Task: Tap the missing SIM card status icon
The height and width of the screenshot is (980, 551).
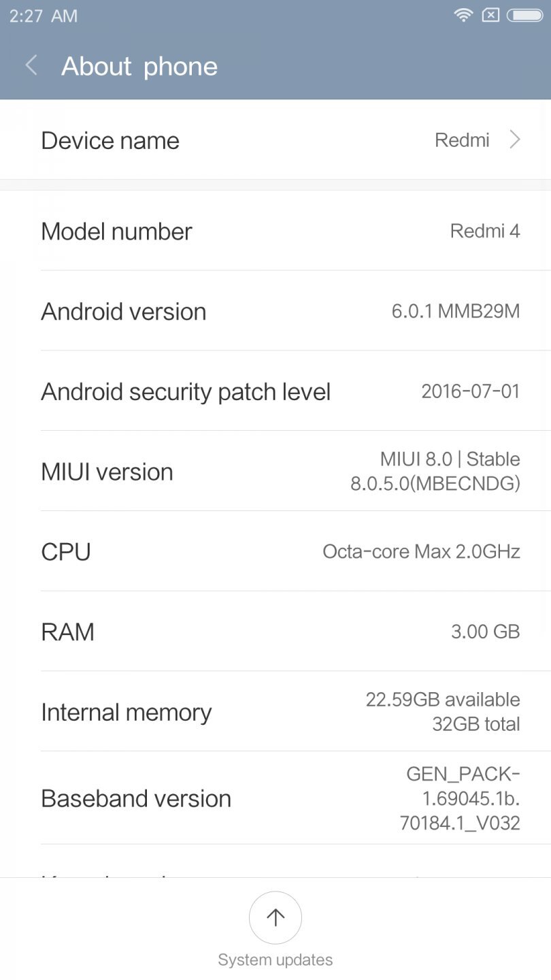Action: coord(491,14)
